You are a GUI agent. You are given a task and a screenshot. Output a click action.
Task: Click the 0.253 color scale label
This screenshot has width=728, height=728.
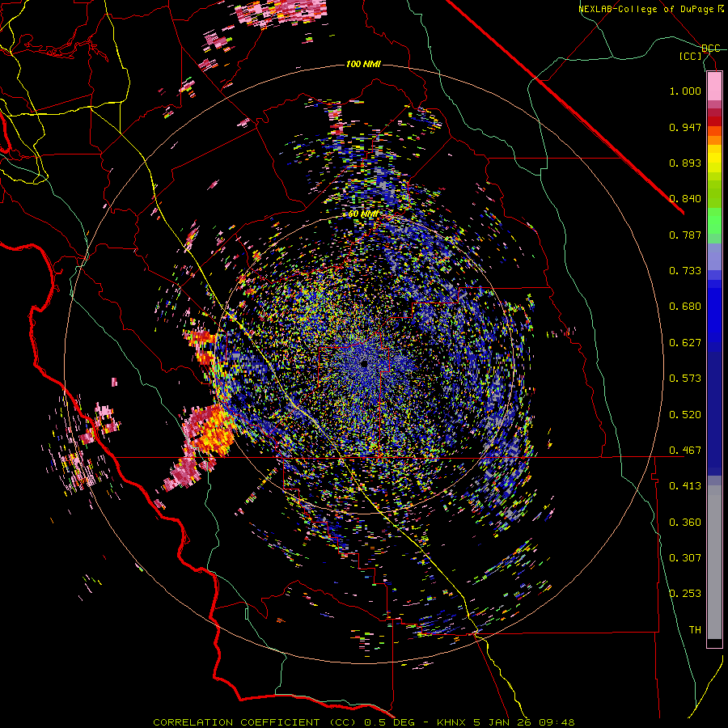point(685,594)
